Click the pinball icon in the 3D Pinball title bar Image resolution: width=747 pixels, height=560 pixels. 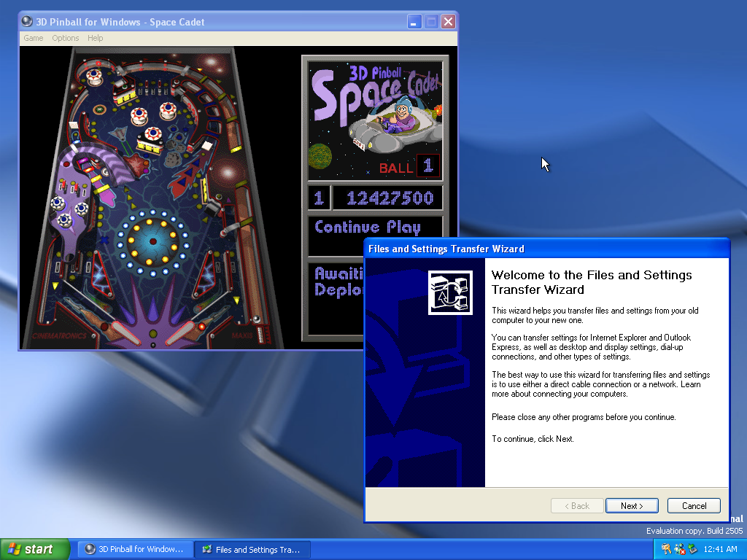27,21
